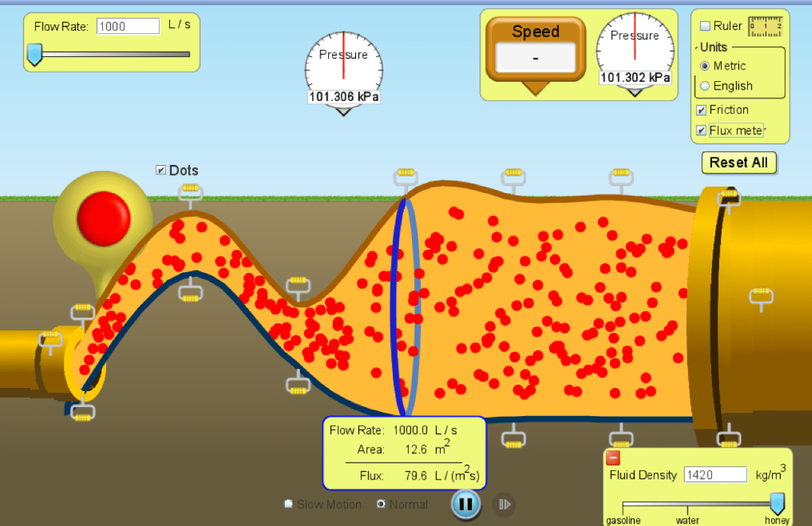This screenshot has height=526, width=812.
Task: Click the Flow Rate slider thumb
Action: 34,54
